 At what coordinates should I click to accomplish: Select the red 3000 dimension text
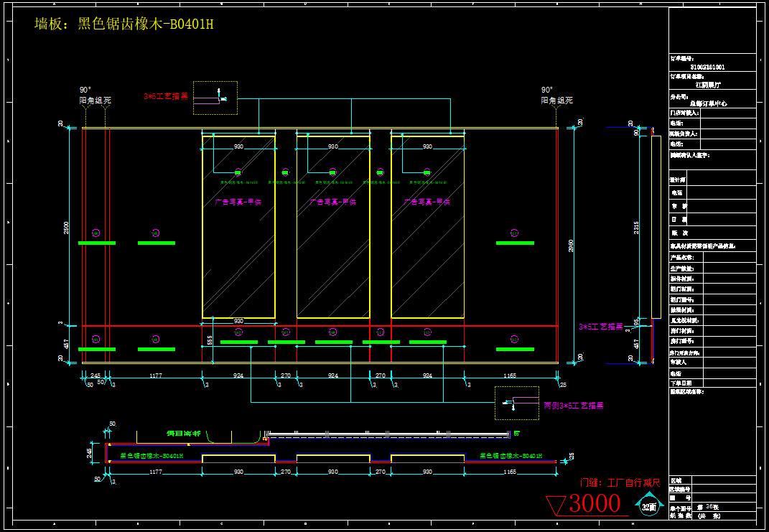(594, 504)
